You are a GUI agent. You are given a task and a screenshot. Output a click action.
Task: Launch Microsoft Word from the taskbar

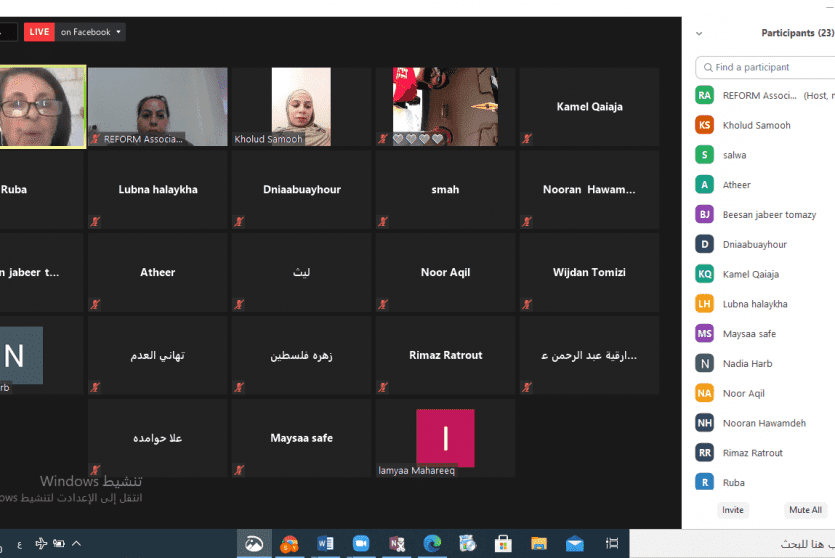click(x=325, y=543)
